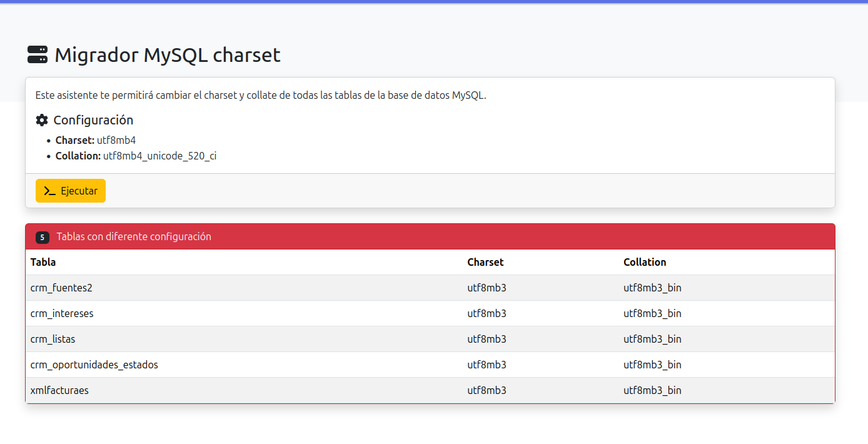The image size is (868, 444).
Task: Click utf8mb3_bin collation of xmlfacturaes row
Action: 652,390
